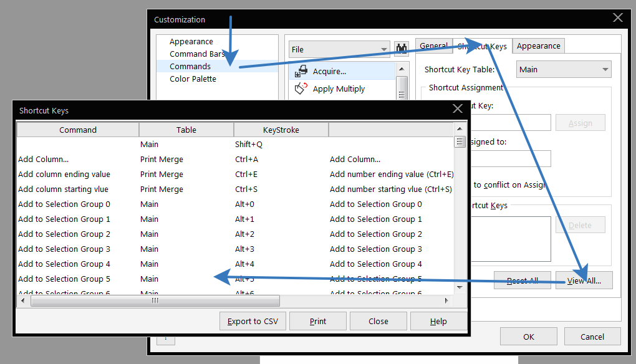636x364 pixels.
Task: Click the horizontal scrollbar right arrow
Action: (446, 301)
